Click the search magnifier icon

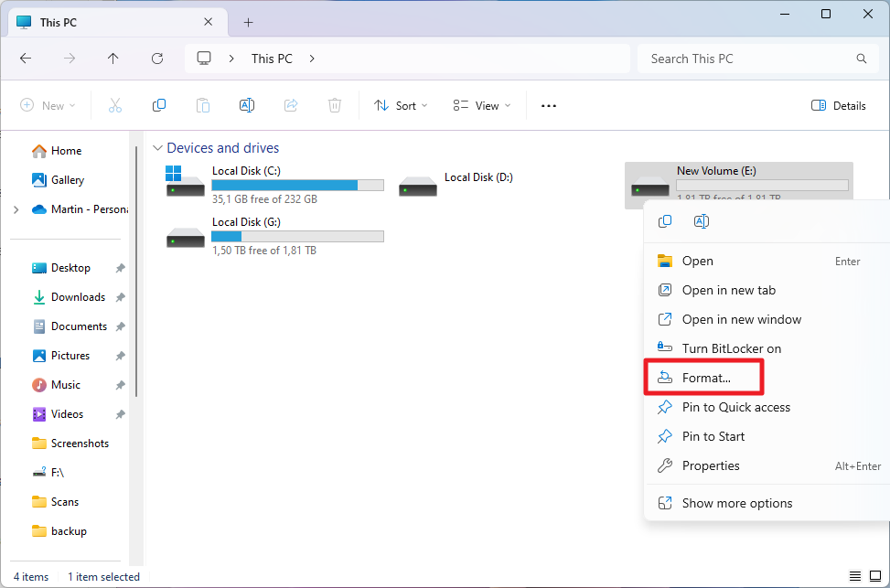pyautogui.click(x=861, y=59)
